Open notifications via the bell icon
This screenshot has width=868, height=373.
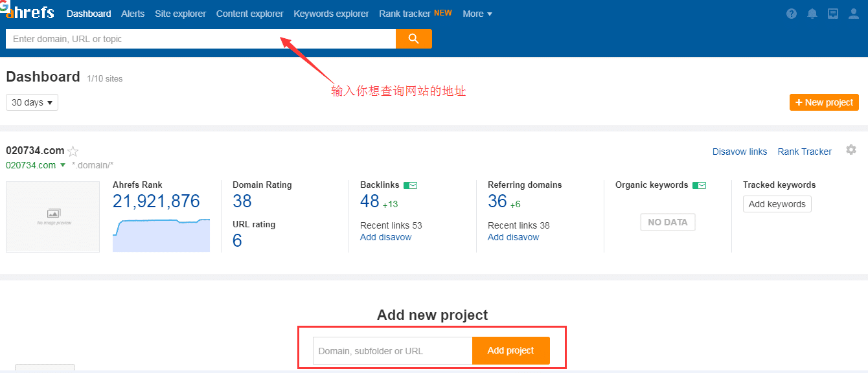812,13
